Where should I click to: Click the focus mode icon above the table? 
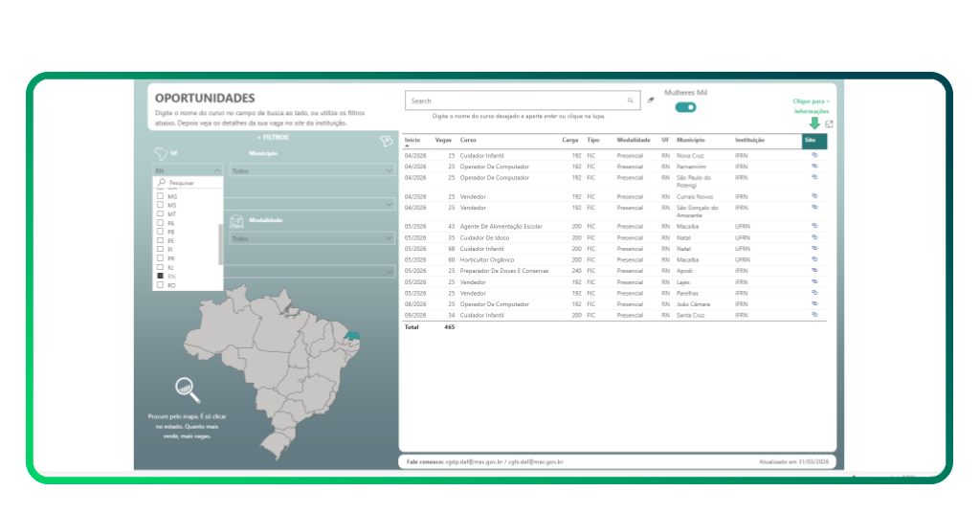coord(829,123)
